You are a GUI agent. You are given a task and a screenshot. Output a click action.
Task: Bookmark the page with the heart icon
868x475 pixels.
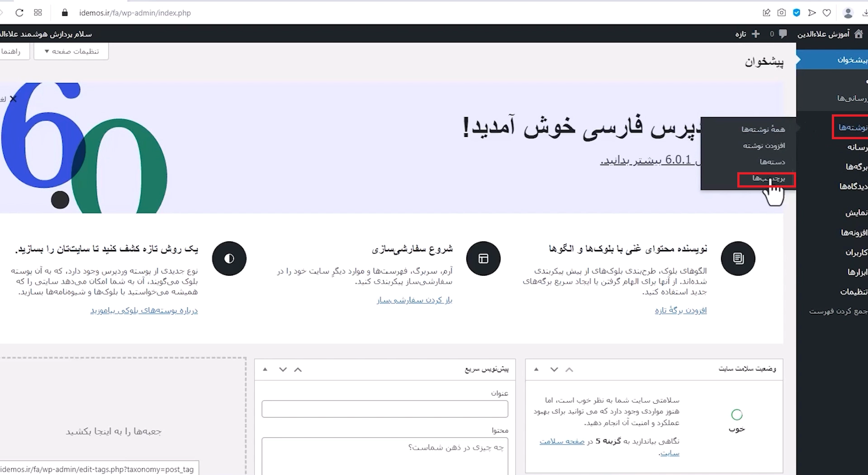coord(827,13)
